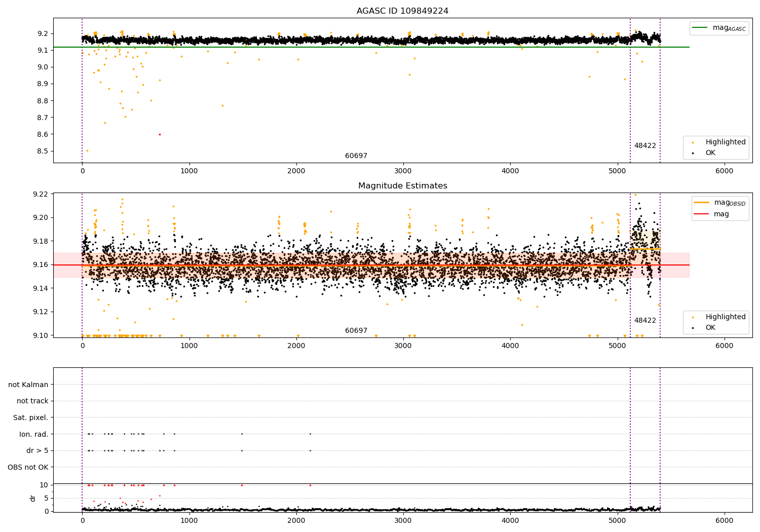
Task: Click red line sample beside 'mag' legend entry
Action: (x=701, y=214)
